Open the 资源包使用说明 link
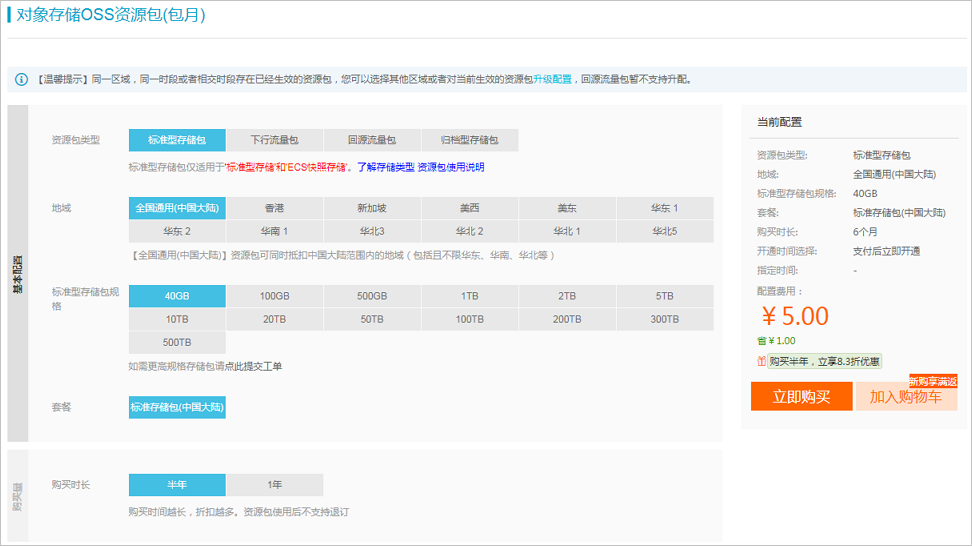The image size is (972, 546). coord(451,167)
